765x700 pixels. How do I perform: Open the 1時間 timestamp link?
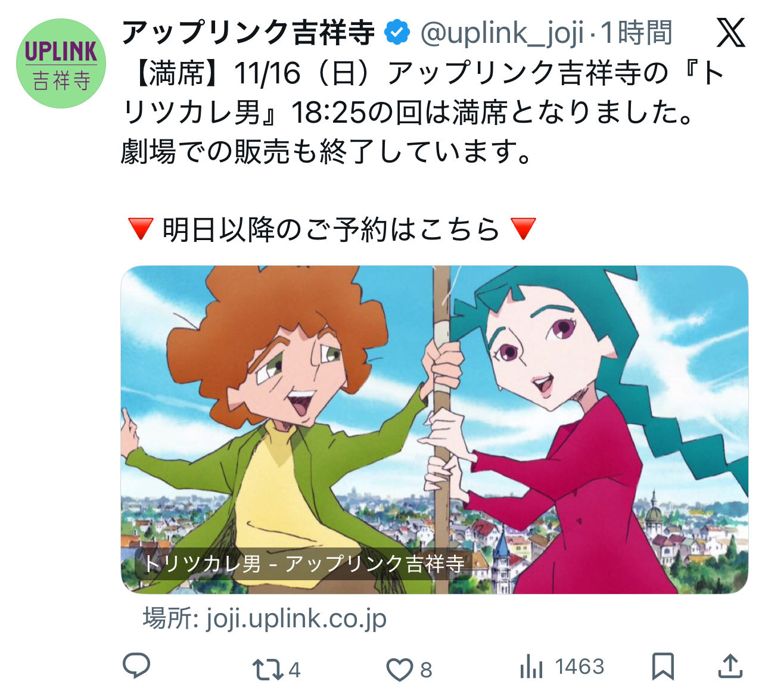point(636,32)
